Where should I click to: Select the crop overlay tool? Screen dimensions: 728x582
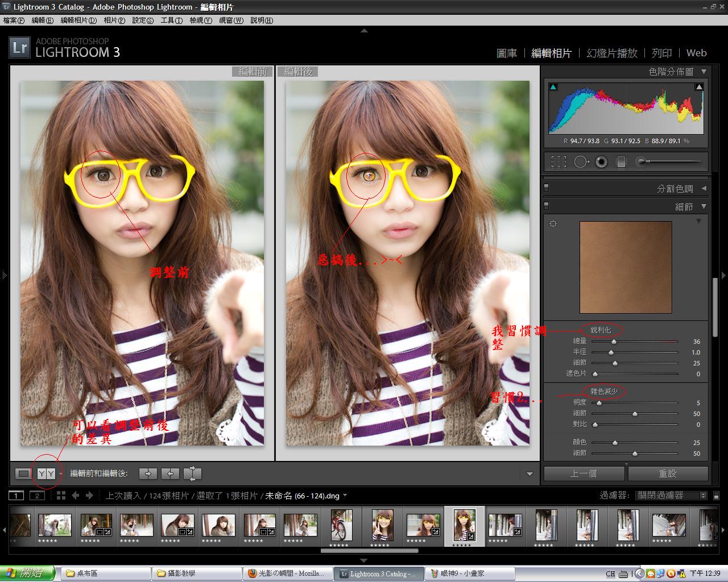click(559, 162)
